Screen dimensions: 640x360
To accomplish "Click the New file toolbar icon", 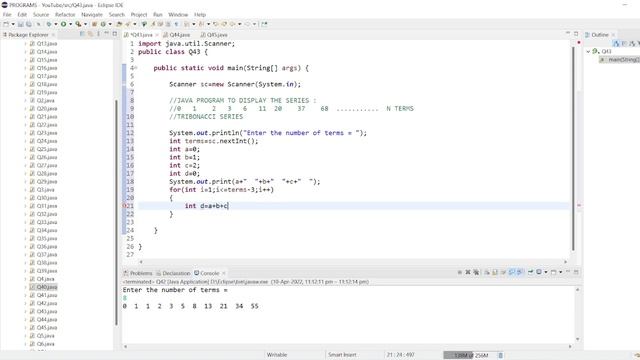I will [6, 24].
